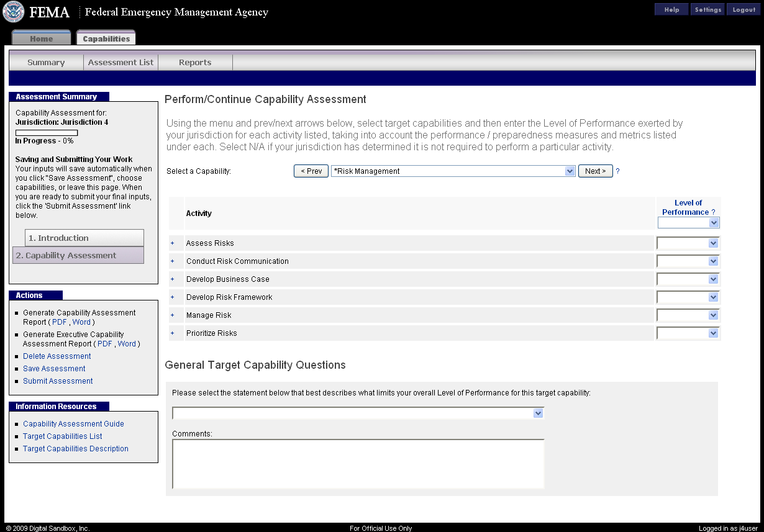Expand the Develop Business Case row

click(x=173, y=279)
